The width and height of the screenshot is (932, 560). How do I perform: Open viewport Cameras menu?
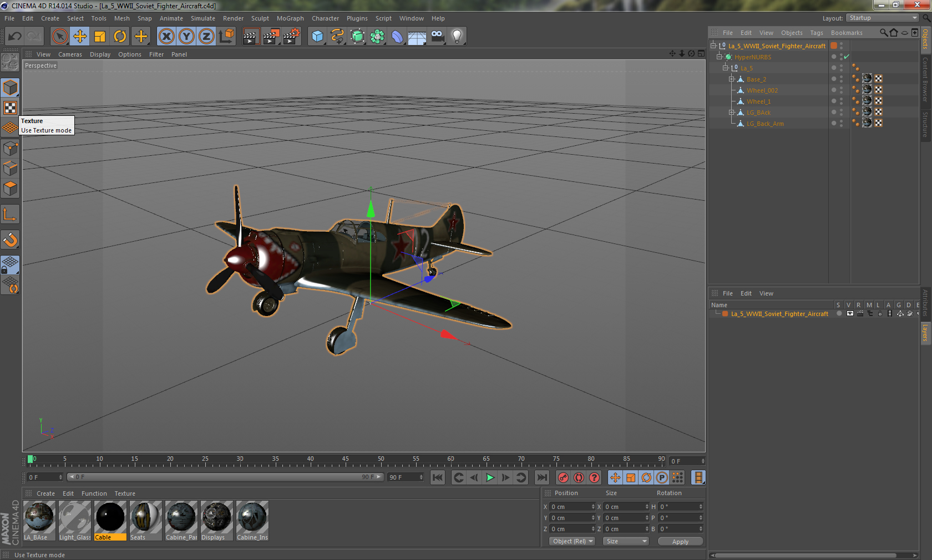point(70,54)
